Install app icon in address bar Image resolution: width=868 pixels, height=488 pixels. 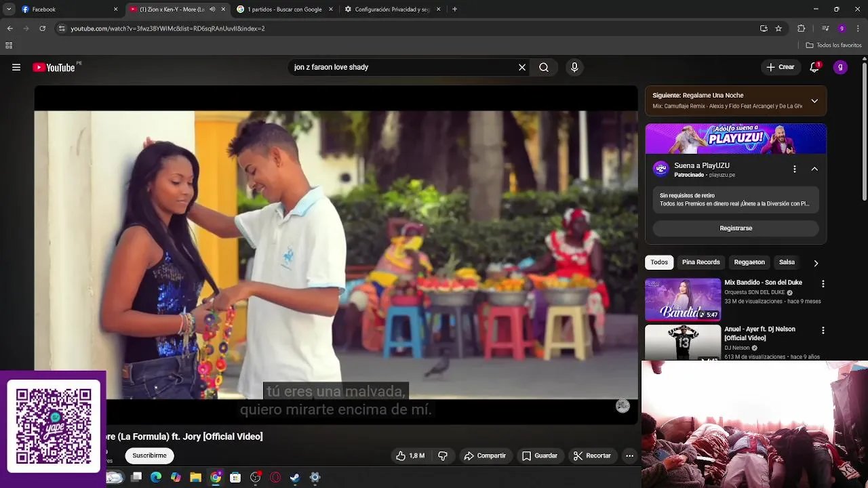click(x=764, y=28)
